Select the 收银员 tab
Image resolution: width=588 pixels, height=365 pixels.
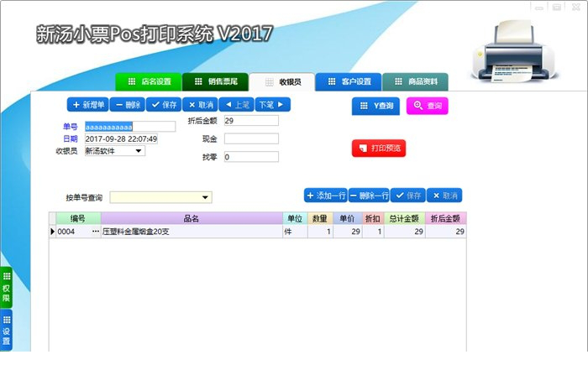click(282, 82)
